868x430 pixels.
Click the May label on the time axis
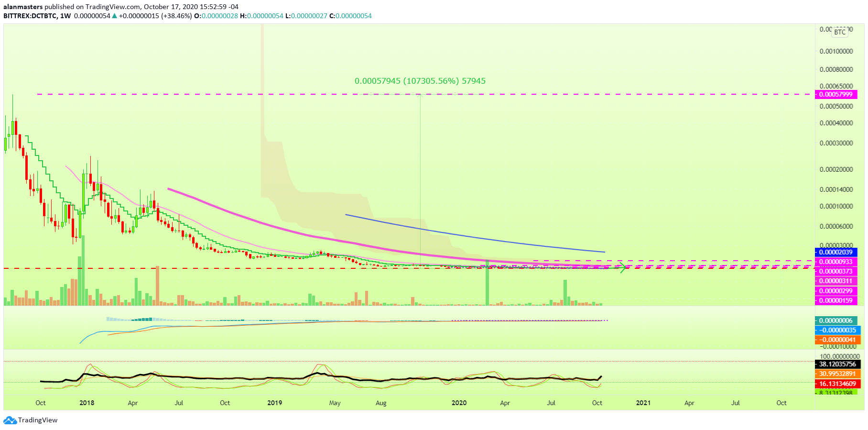pyautogui.click(x=335, y=403)
